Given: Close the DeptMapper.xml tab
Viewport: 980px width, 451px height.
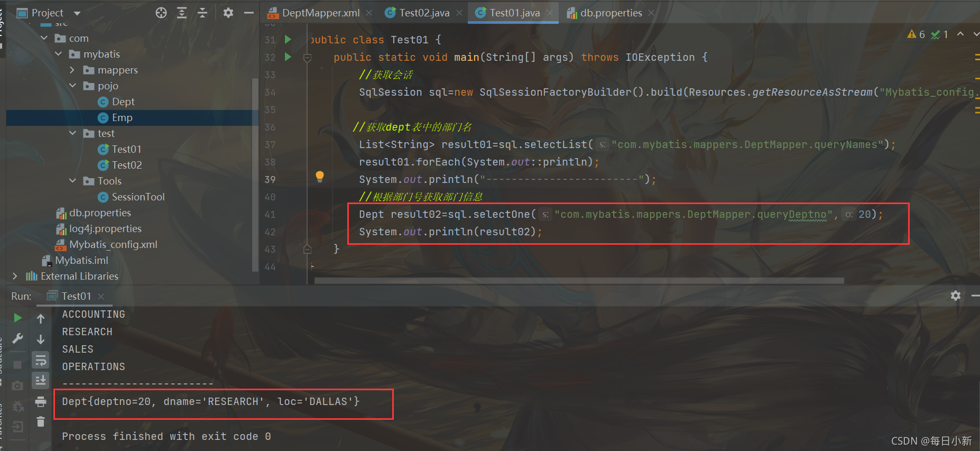Looking at the screenshot, I should pyautogui.click(x=369, y=13).
